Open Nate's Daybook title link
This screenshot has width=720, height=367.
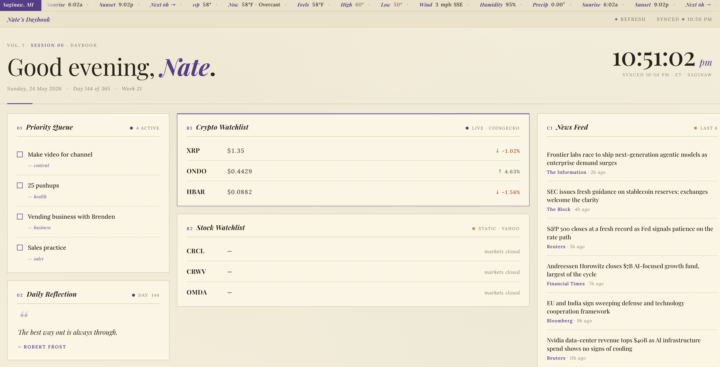coord(28,20)
